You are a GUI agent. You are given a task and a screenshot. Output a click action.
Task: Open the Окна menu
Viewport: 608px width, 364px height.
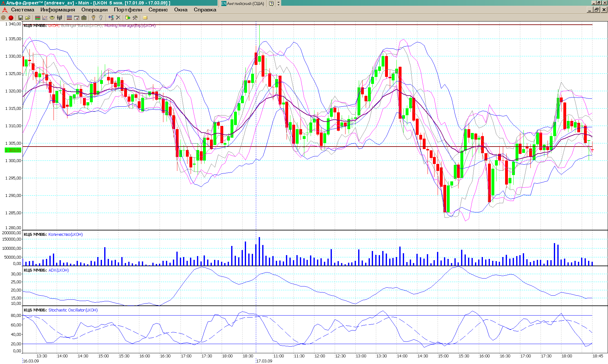click(x=181, y=10)
